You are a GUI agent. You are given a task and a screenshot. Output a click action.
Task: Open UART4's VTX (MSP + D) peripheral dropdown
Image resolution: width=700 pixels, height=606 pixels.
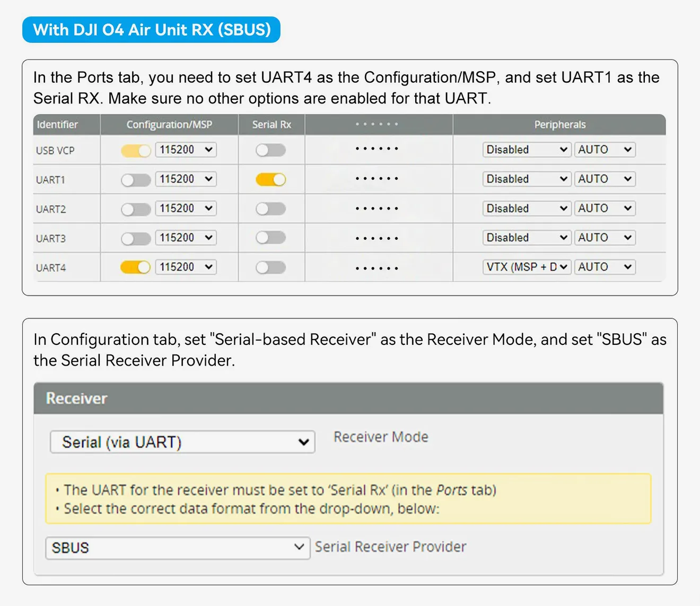point(526,267)
